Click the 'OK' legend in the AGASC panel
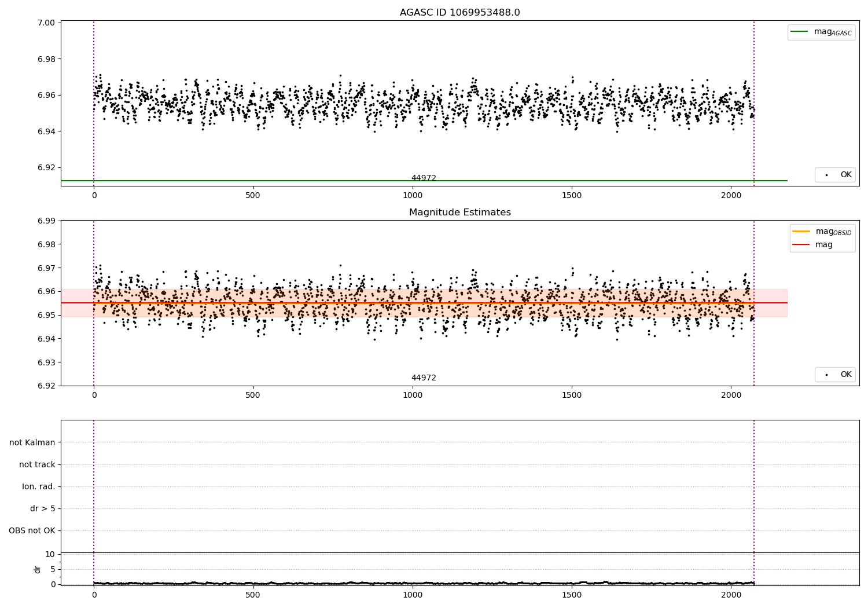This screenshot has width=868, height=608. pos(835,175)
